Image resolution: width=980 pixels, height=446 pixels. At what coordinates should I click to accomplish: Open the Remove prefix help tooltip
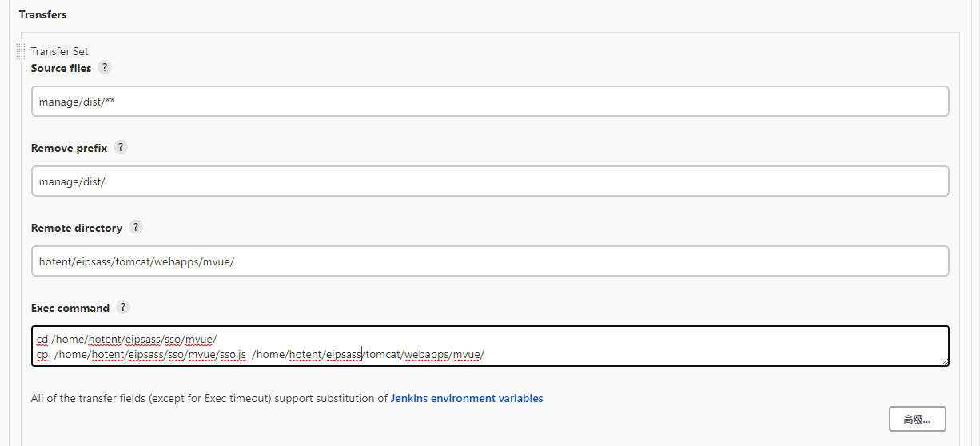pos(121,148)
